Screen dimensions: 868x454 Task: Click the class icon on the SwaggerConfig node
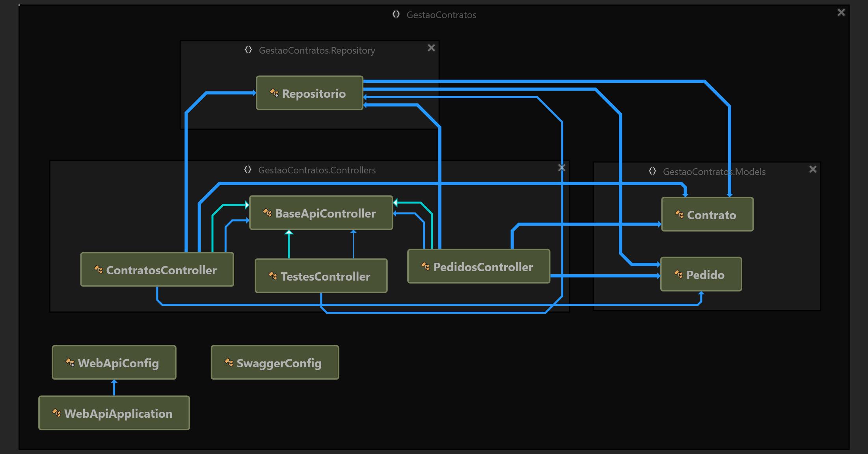coord(229,363)
